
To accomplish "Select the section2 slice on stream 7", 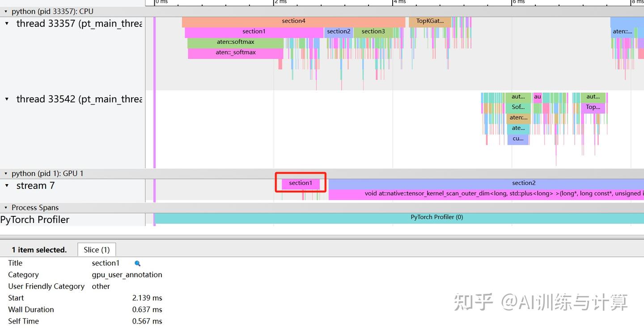I will [523, 183].
